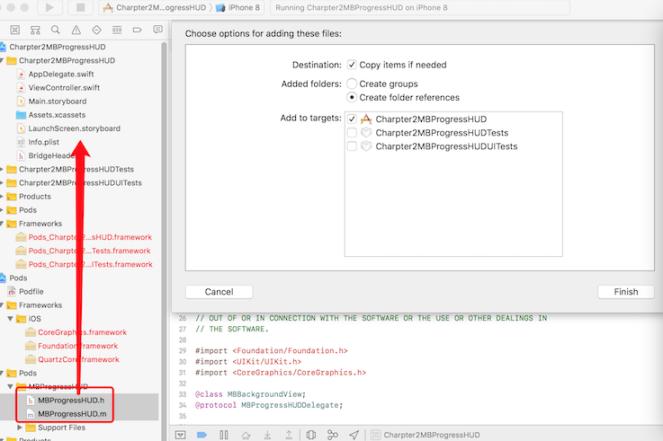
Task: Click the Run (play) button in toolbar
Action: pyautogui.click(x=48, y=8)
